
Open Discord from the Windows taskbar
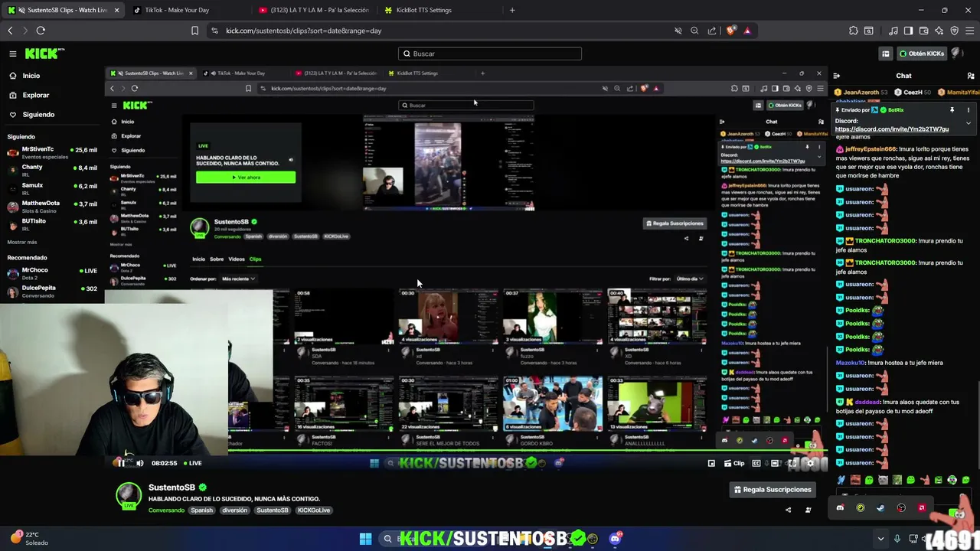pyautogui.click(x=615, y=539)
